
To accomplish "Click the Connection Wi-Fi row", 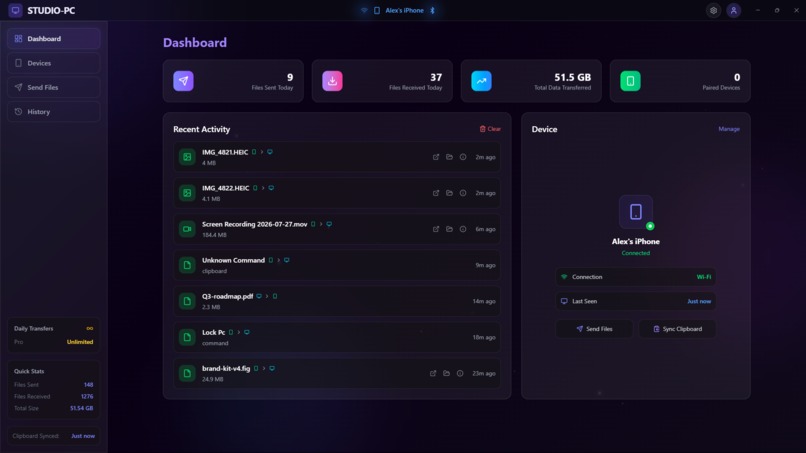I will 636,277.
